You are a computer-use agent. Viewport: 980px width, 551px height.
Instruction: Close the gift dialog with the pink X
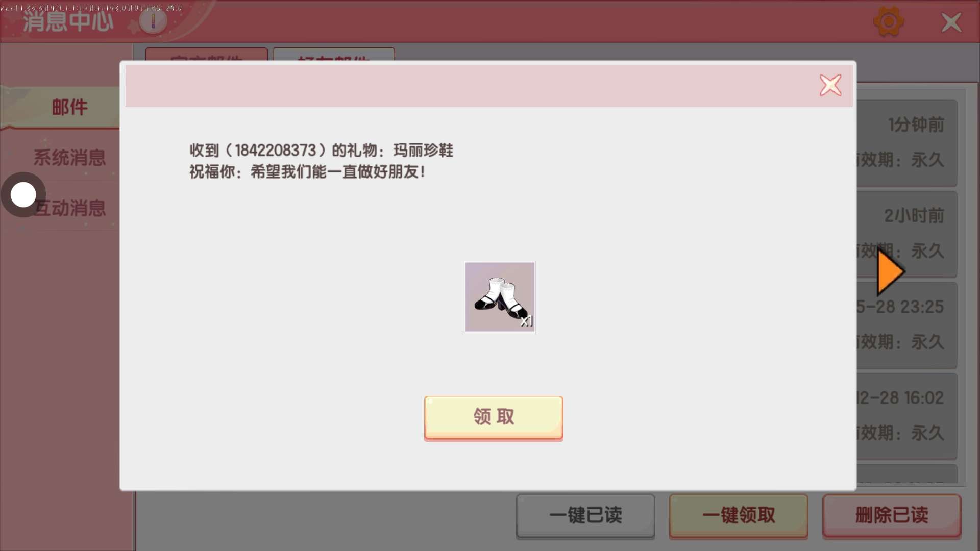pyautogui.click(x=830, y=85)
